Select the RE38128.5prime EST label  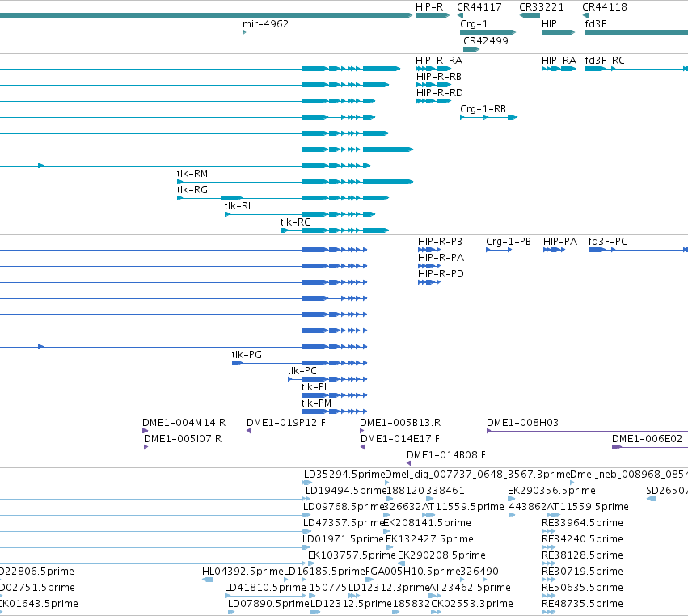coord(582,556)
